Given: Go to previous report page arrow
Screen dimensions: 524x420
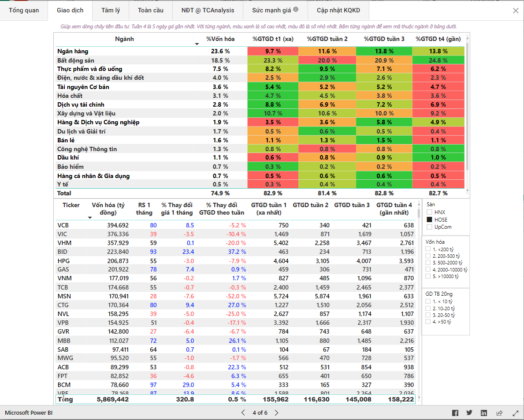Looking at the screenshot, I should pos(243,413).
